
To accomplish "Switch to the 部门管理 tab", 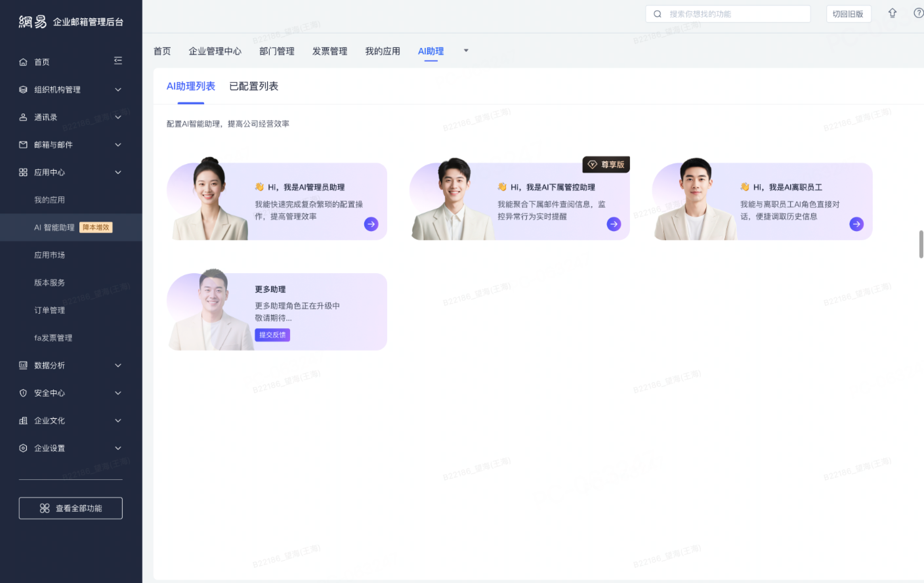I will [277, 51].
